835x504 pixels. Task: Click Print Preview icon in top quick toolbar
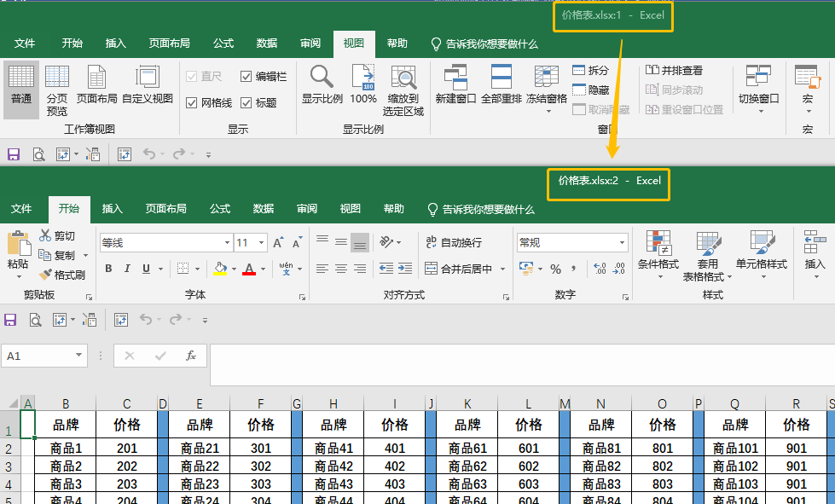pyautogui.click(x=39, y=154)
